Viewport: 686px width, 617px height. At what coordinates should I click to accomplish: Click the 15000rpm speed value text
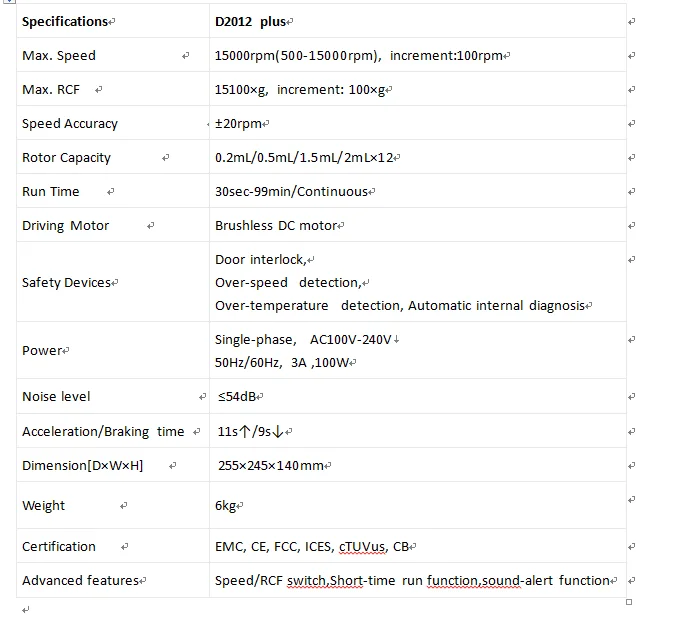tap(297, 56)
